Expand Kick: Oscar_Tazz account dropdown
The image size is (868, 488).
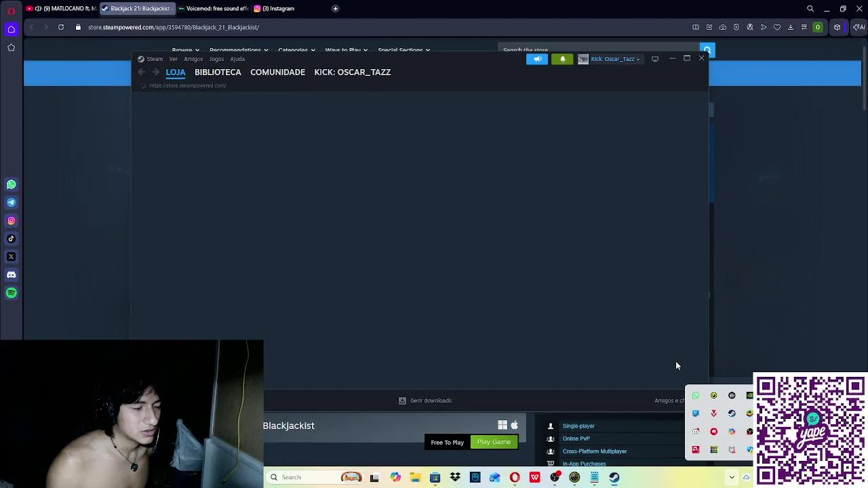(610, 59)
